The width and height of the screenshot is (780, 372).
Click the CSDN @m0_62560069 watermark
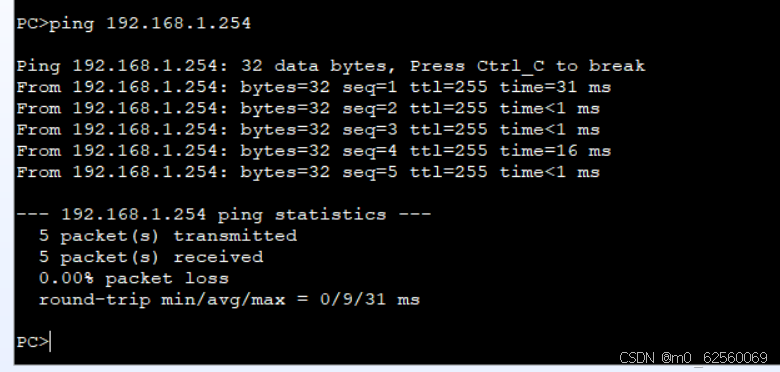[693, 358]
